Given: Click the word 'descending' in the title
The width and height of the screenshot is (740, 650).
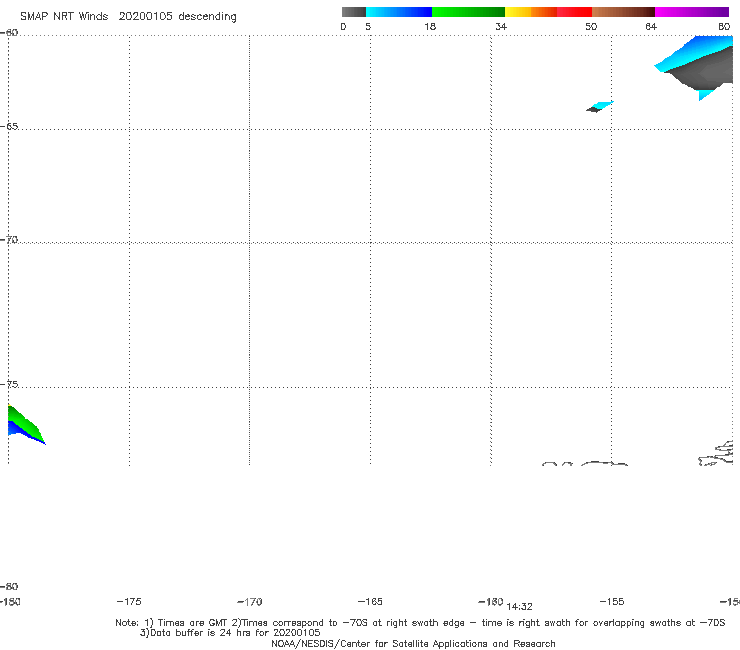Looking at the screenshot, I should (x=208, y=17).
